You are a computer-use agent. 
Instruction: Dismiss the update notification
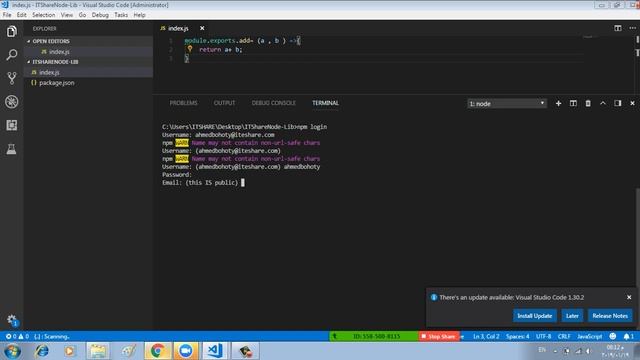pyautogui.click(x=629, y=297)
